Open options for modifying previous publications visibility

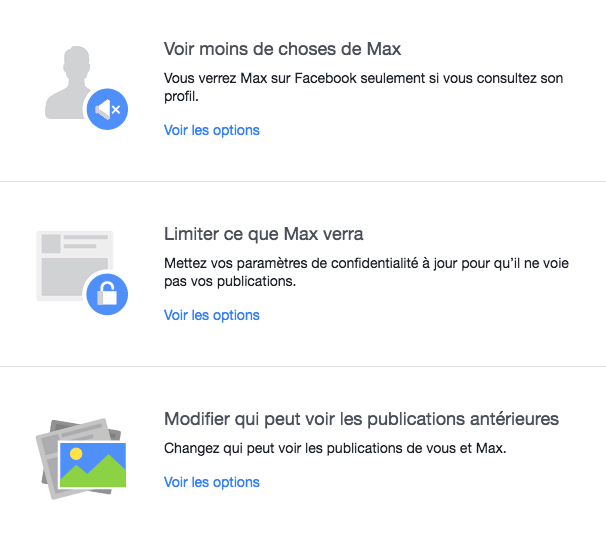click(x=211, y=482)
